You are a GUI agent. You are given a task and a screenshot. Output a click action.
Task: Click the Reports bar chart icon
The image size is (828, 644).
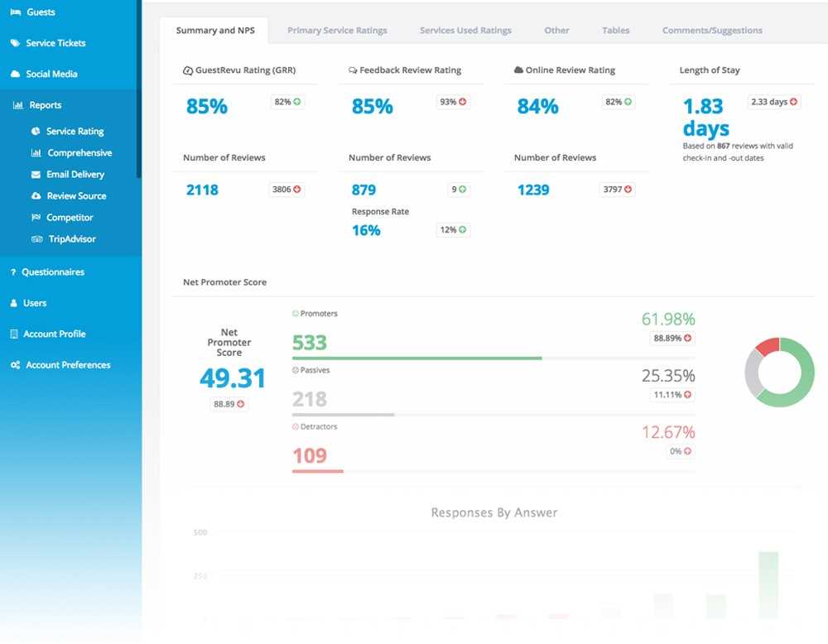[x=17, y=106]
